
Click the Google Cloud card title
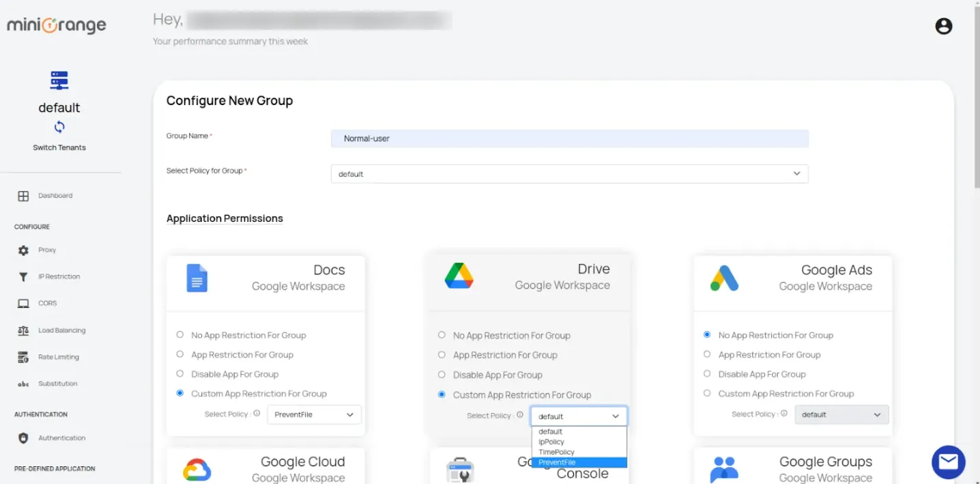(303, 462)
